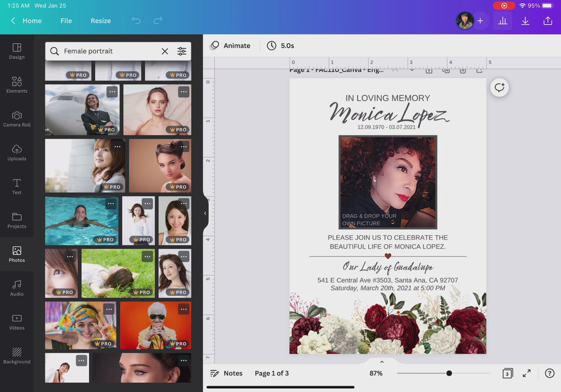
Task: Open the Design panel
Action: [17, 51]
